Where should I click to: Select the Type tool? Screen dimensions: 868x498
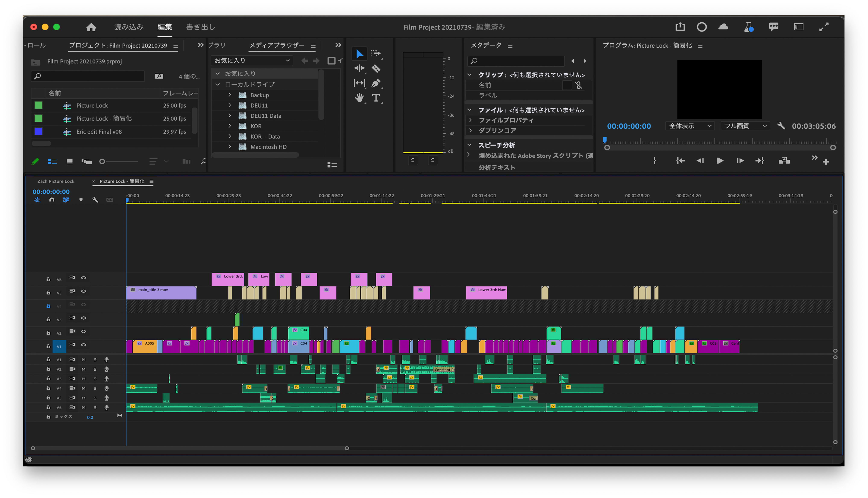(376, 98)
